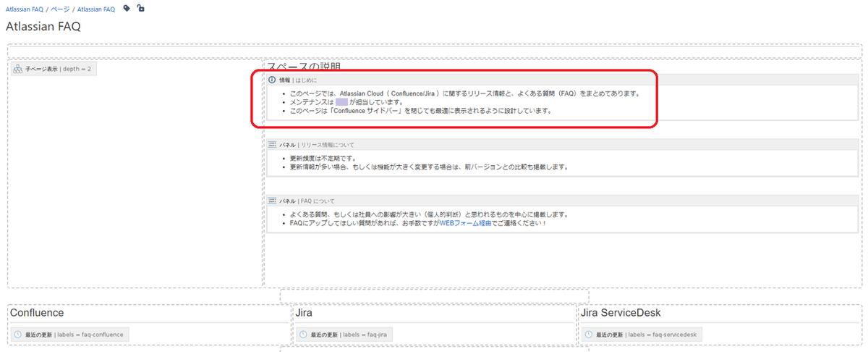The height and width of the screenshot is (352, 868).
Task: Click the bullet starting FAQにアップしてほしい
Action: tap(418, 224)
